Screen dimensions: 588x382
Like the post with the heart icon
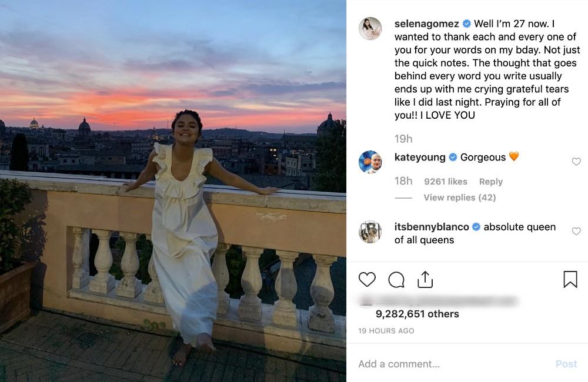(x=367, y=280)
